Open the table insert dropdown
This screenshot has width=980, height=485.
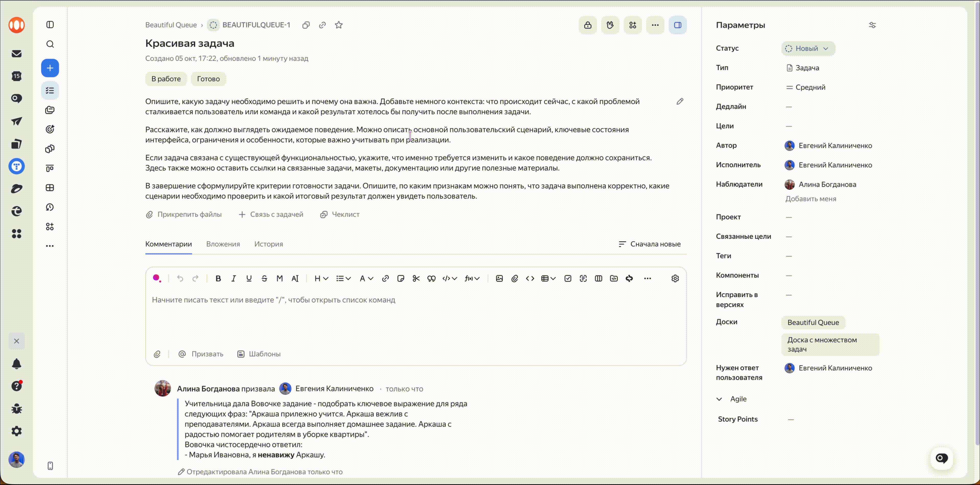[x=548, y=279]
